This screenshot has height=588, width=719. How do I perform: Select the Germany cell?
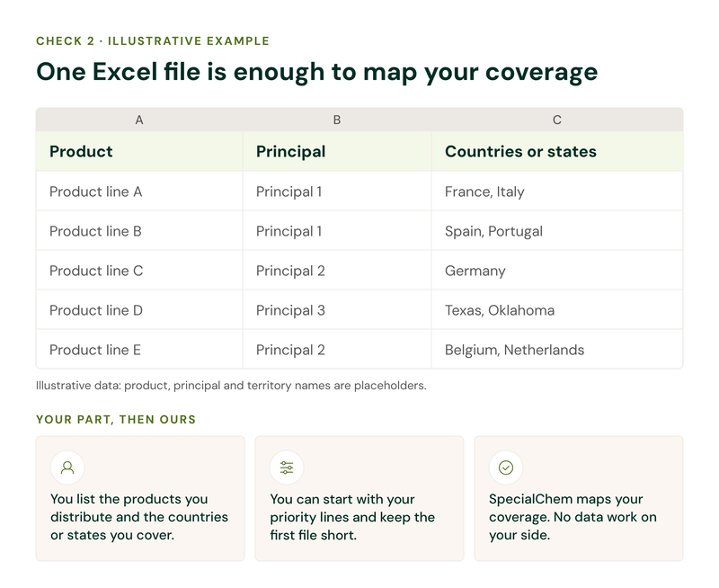point(556,271)
